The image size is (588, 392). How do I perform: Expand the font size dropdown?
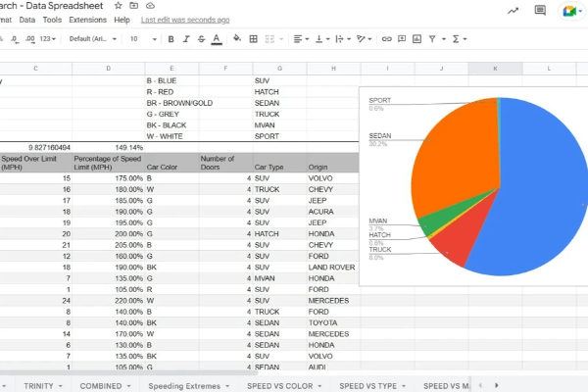pos(140,39)
